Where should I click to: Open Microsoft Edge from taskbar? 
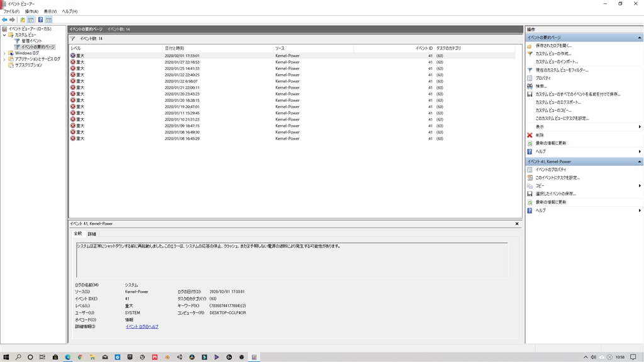pyautogui.click(x=68, y=357)
